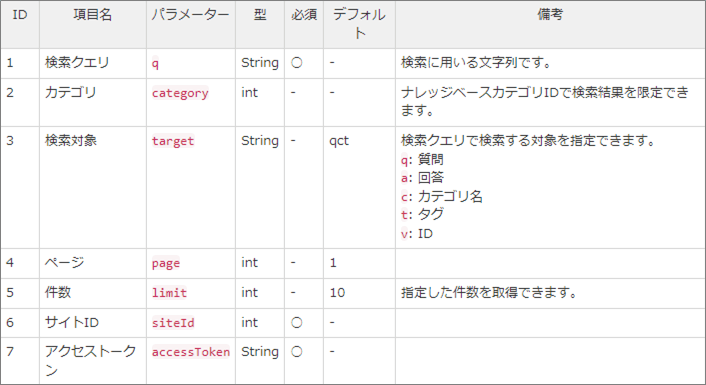Click the '備考' column header
The image size is (706, 385).
pyautogui.click(x=550, y=15)
